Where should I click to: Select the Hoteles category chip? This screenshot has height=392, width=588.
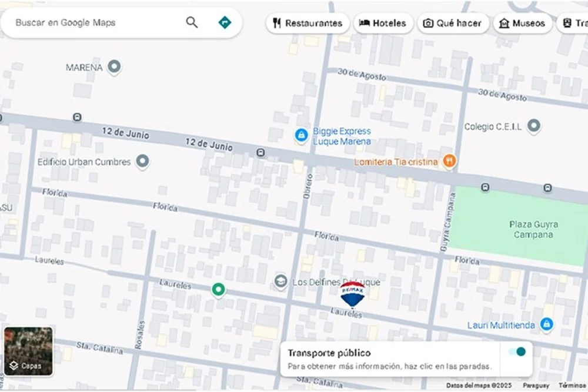tap(383, 24)
